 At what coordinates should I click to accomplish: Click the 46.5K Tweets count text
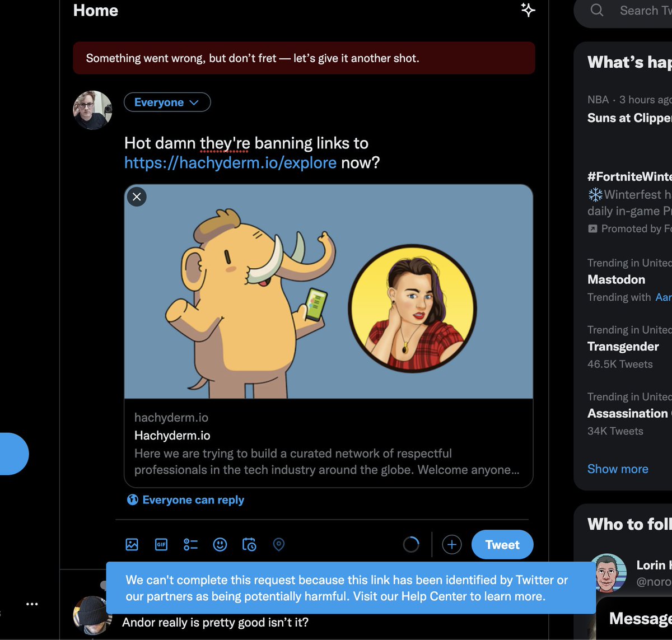click(x=620, y=364)
